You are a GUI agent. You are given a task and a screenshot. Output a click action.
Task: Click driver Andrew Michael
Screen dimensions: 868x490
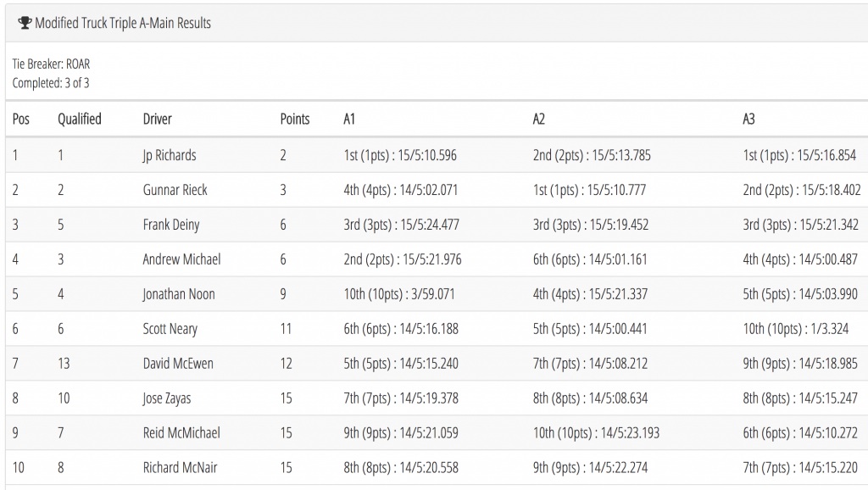pos(181,259)
